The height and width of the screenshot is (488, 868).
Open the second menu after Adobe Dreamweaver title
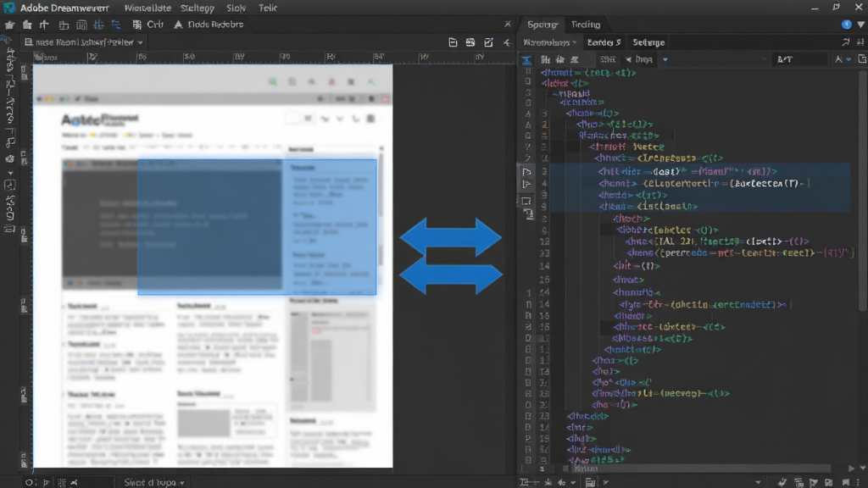click(x=147, y=8)
